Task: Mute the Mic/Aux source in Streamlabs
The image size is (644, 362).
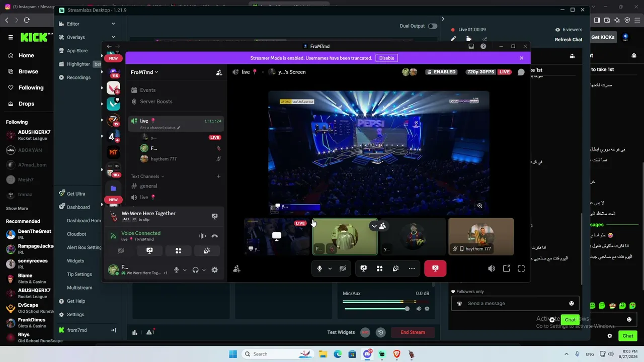Action: point(419,309)
